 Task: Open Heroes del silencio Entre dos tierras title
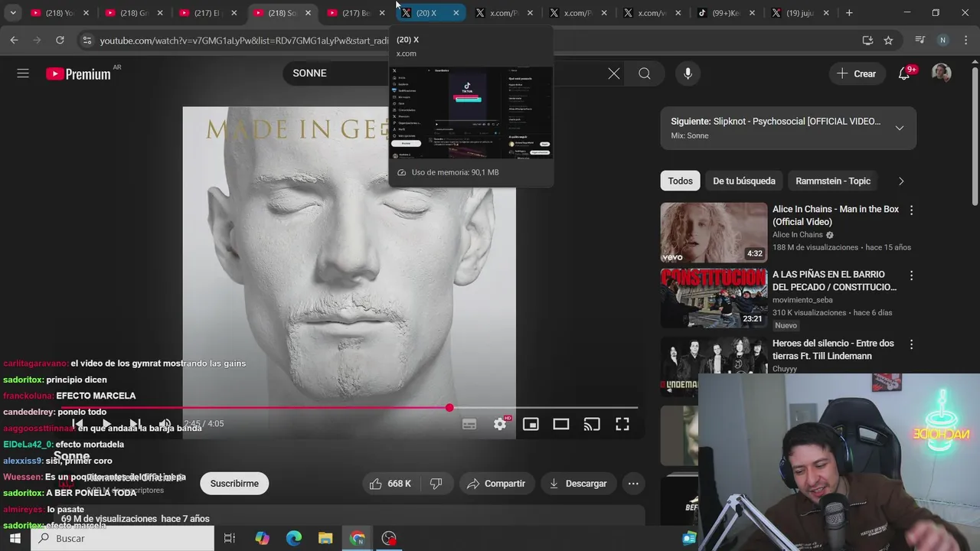pos(833,350)
